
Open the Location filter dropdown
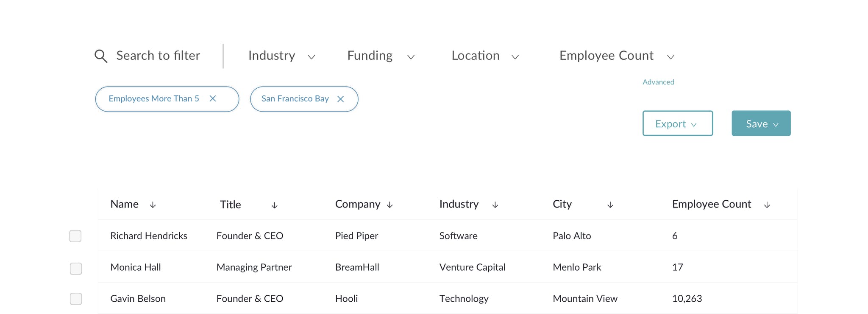point(485,56)
